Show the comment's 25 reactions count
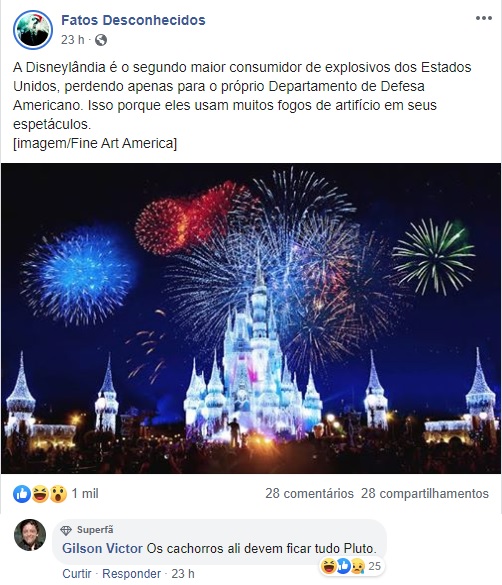 (x=374, y=566)
